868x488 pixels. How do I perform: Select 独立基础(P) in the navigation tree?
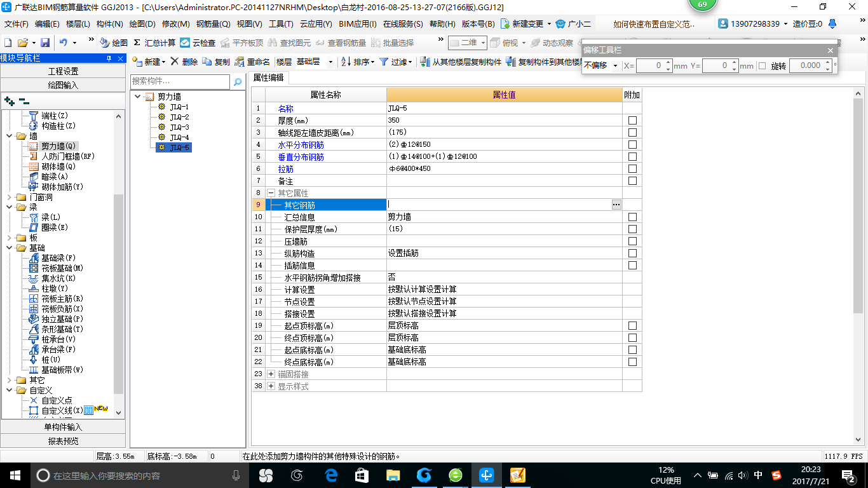62,319
